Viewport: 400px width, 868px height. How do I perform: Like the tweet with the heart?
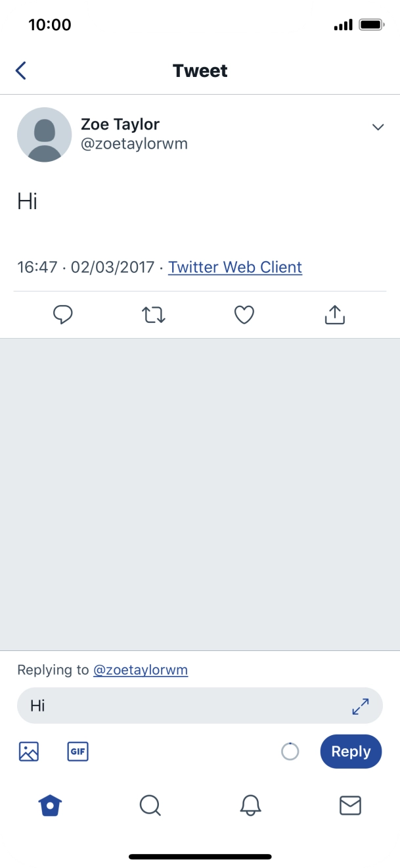point(244,315)
